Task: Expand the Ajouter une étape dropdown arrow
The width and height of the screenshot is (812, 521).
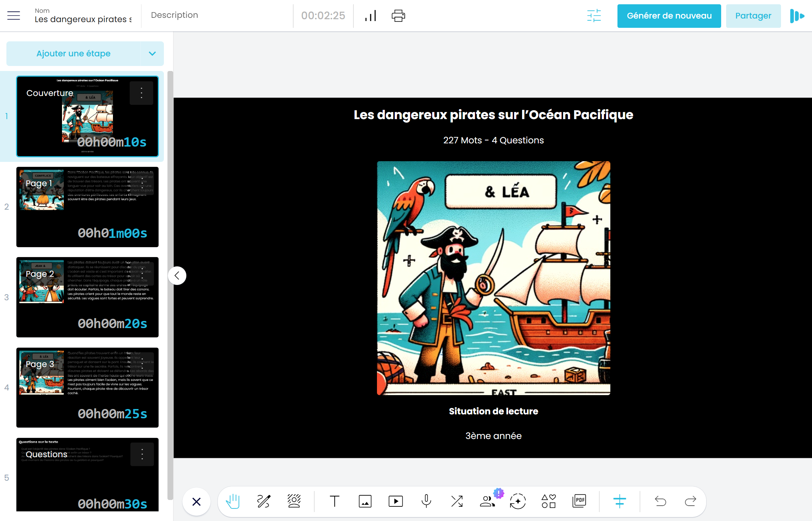Action: point(152,53)
